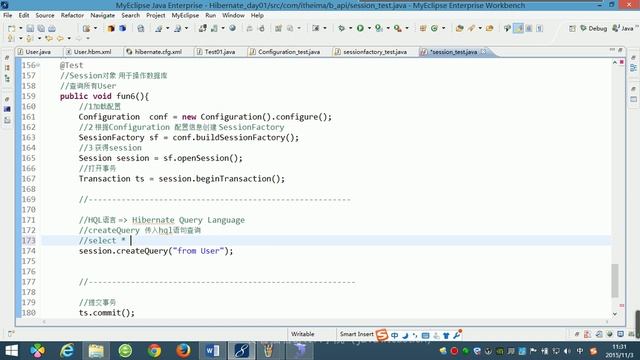Click the editor vertical scrollbar thumb

click(615, 280)
